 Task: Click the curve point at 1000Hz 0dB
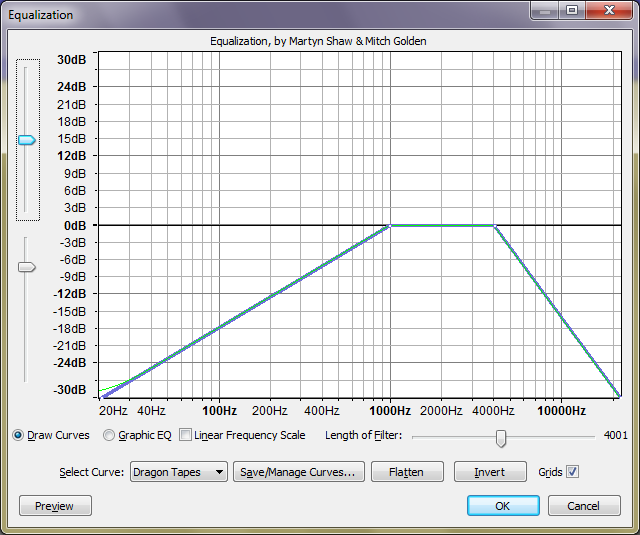(x=390, y=226)
